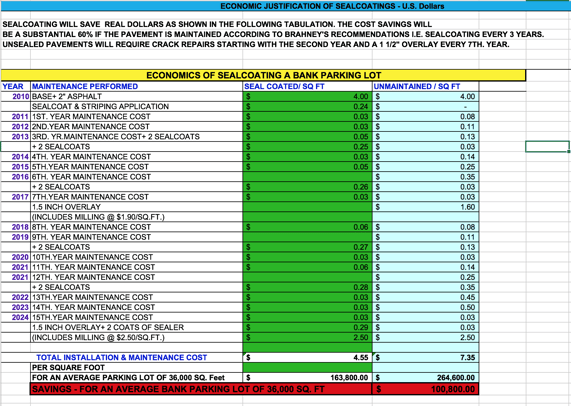This screenshot has width=571, height=406.
Task: Click seal coated value 0.24
Action: point(307,106)
